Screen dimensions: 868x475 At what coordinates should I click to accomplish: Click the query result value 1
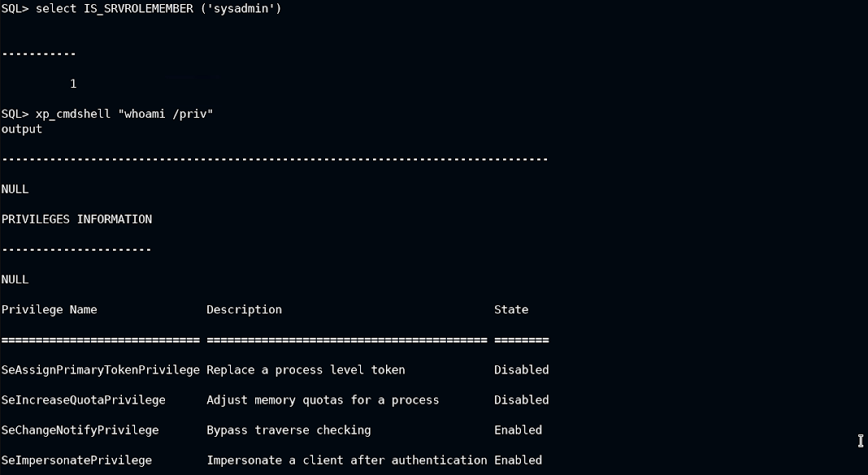pyautogui.click(x=73, y=84)
